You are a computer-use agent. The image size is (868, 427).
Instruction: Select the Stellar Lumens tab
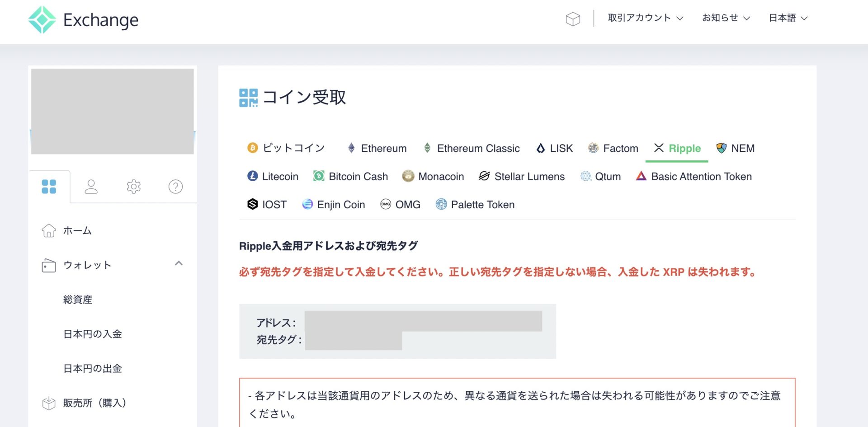[x=522, y=177]
